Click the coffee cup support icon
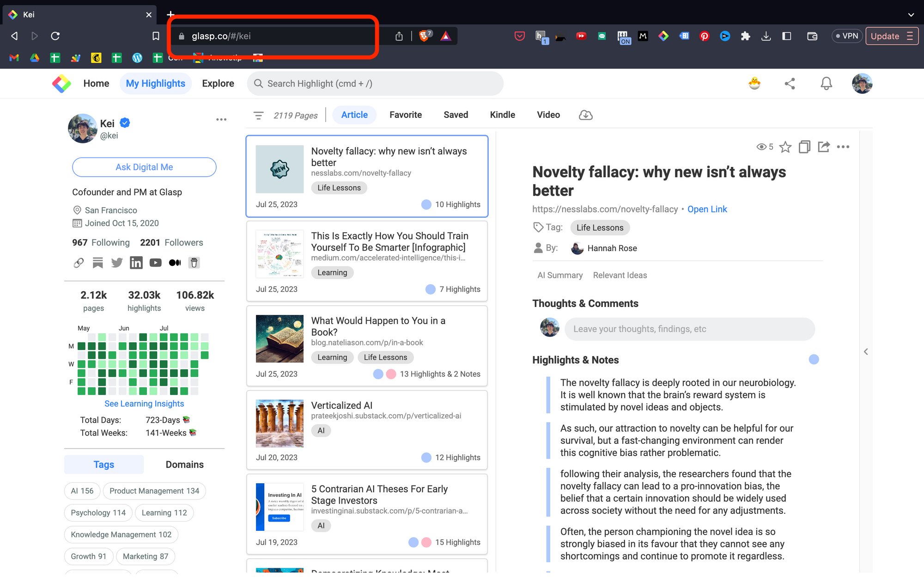 tap(194, 263)
